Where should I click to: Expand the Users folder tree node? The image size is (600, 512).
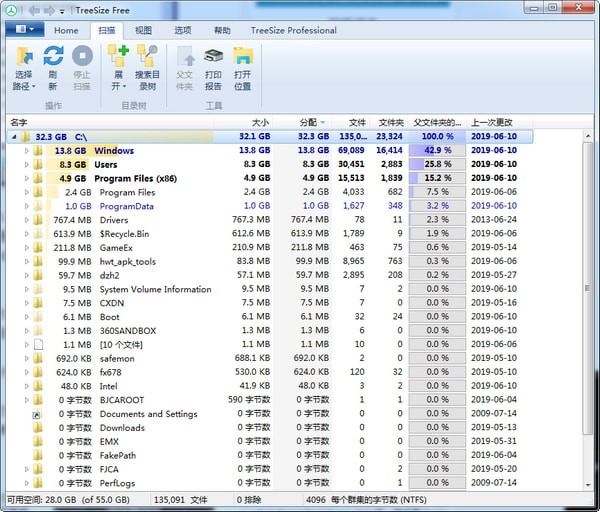[x=27, y=165]
